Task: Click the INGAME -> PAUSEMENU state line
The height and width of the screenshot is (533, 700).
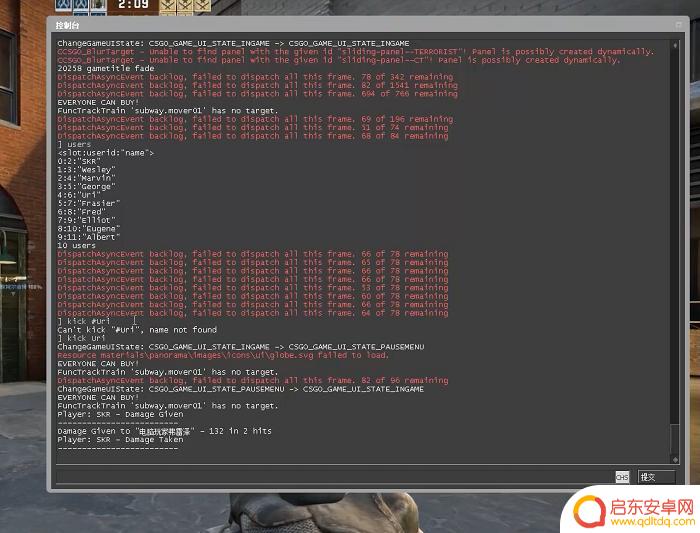Action: 241,347
